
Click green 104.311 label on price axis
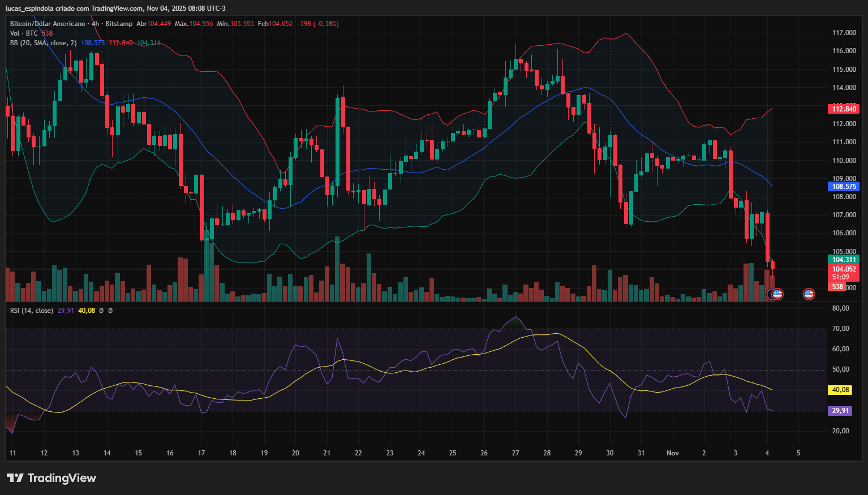844,260
